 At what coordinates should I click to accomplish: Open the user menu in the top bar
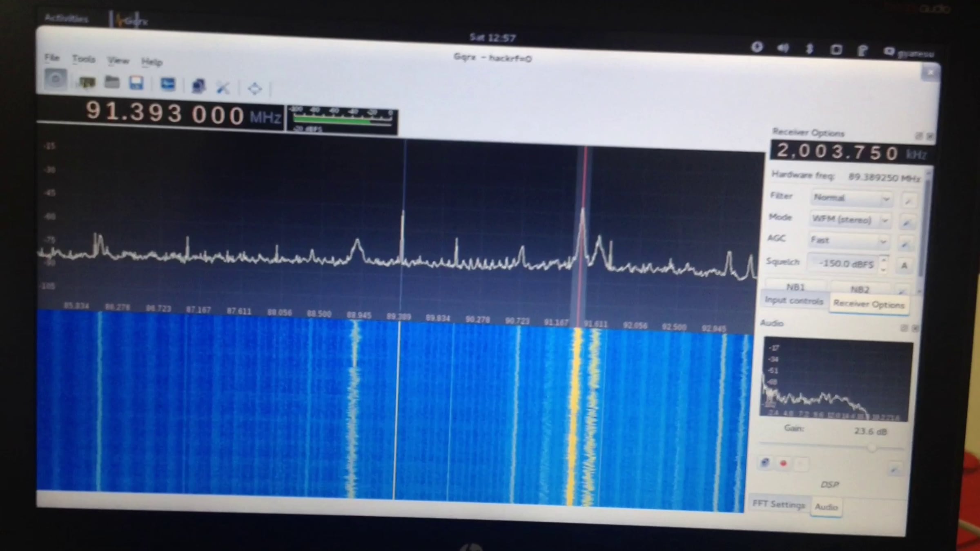click(x=909, y=53)
